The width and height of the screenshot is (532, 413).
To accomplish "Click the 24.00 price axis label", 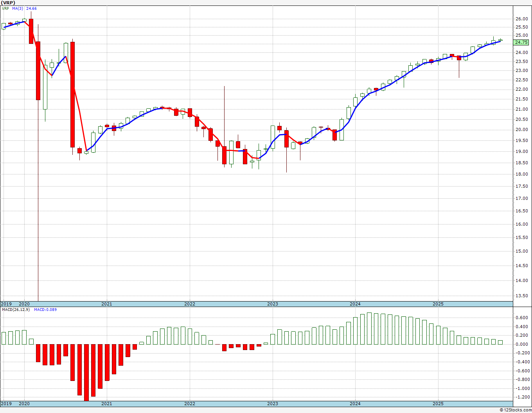I will pyautogui.click(x=521, y=52).
